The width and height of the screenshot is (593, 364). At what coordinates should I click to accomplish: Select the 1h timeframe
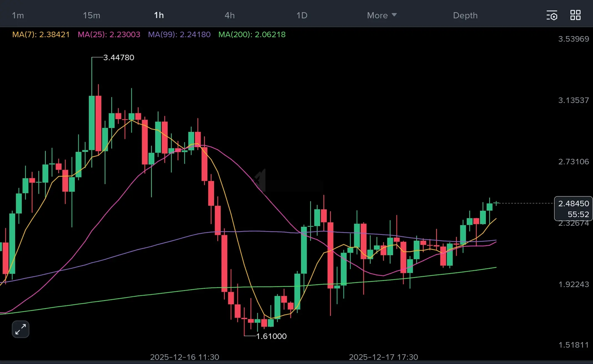coord(159,15)
